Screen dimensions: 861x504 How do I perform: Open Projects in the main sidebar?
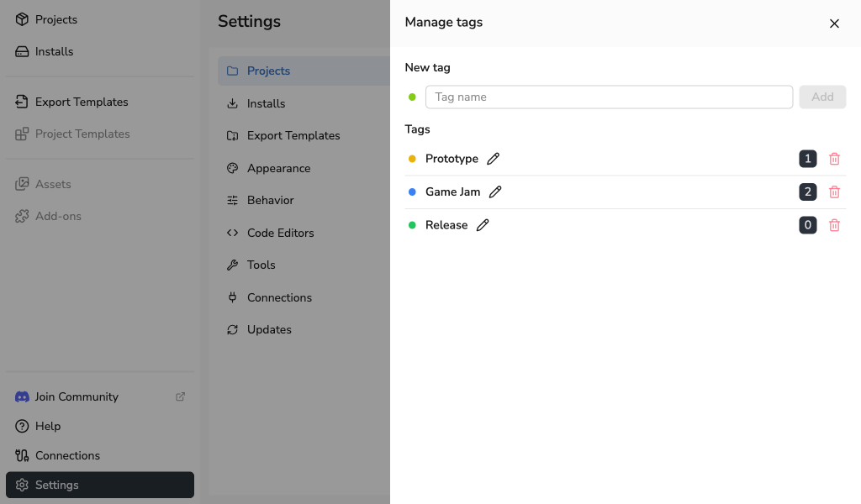pyautogui.click(x=100, y=19)
